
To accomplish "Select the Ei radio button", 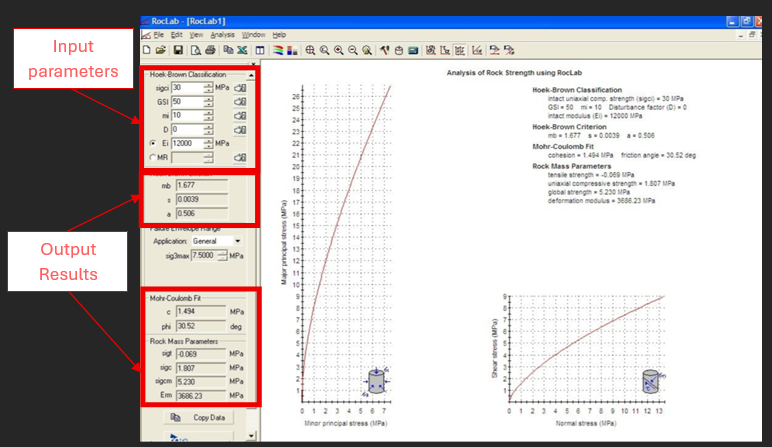I will pos(153,143).
